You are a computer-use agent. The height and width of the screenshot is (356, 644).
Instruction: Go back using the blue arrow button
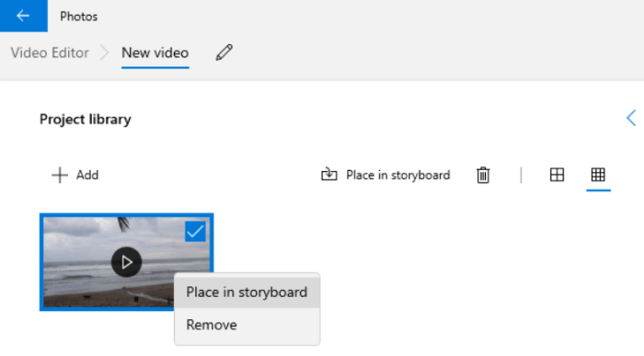pos(23,16)
